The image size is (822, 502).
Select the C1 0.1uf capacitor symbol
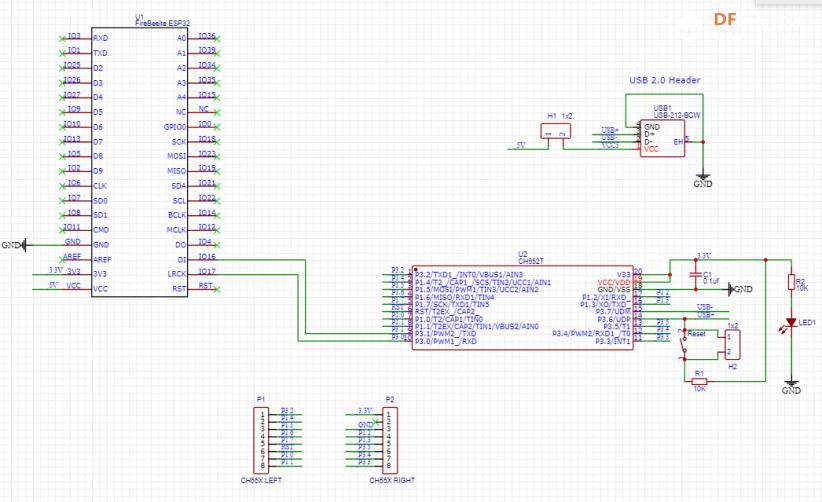point(696,274)
